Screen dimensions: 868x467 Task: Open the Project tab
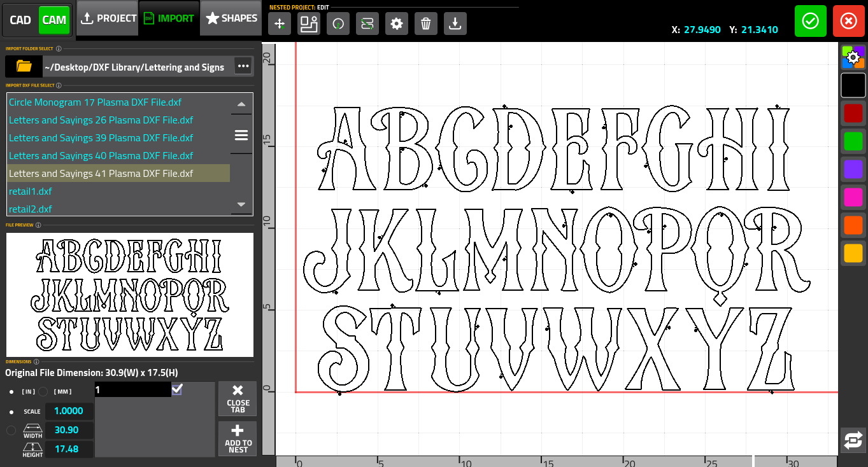[x=108, y=18]
